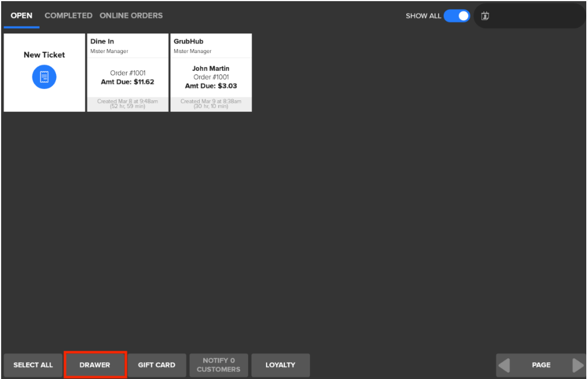Viewport: 588px width, 379px height.
Task: Open John Martin's GrubHub ticket
Action: 211,72
